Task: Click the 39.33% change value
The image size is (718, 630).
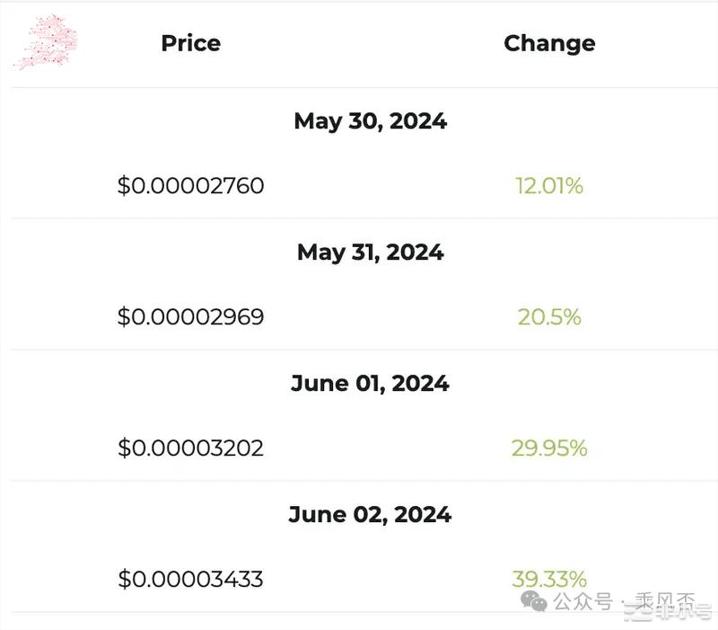Action: click(x=549, y=579)
